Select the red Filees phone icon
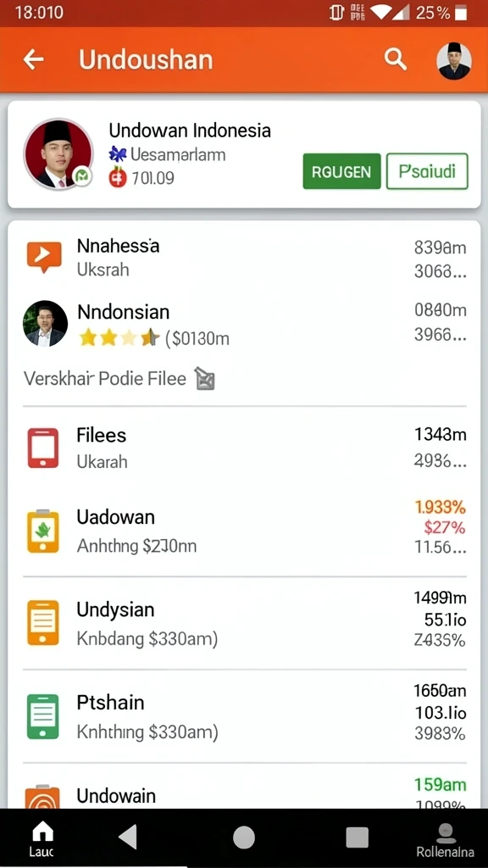Screen dimensions: 488x868 (x=43, y=448)
